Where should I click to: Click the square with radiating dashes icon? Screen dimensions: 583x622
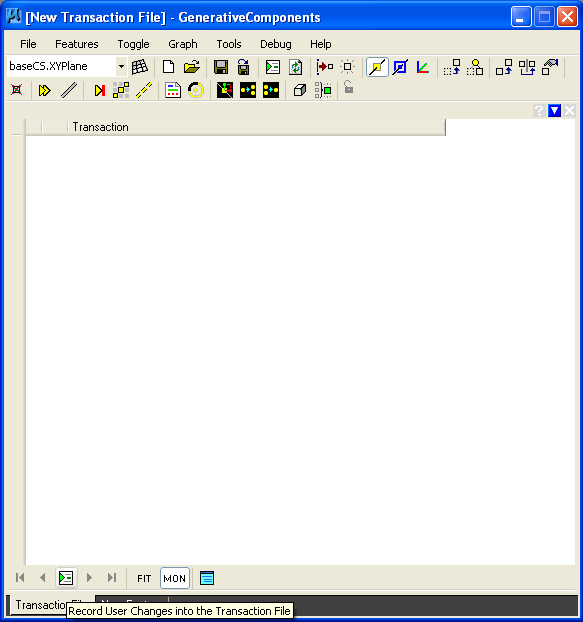pyautogui.click(x=347, y=67)
